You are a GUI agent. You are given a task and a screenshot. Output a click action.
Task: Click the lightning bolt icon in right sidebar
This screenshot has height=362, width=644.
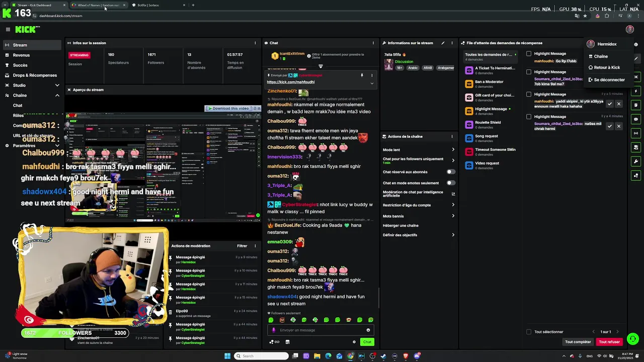pos(636,91)
